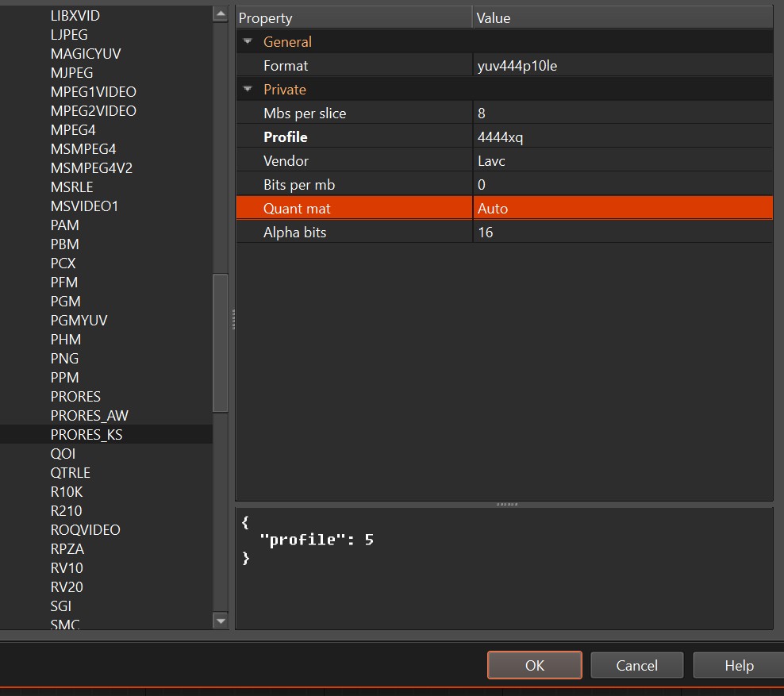Click the Property column header
Viewport: 784px width, 696px height.
tap(353, 17)
